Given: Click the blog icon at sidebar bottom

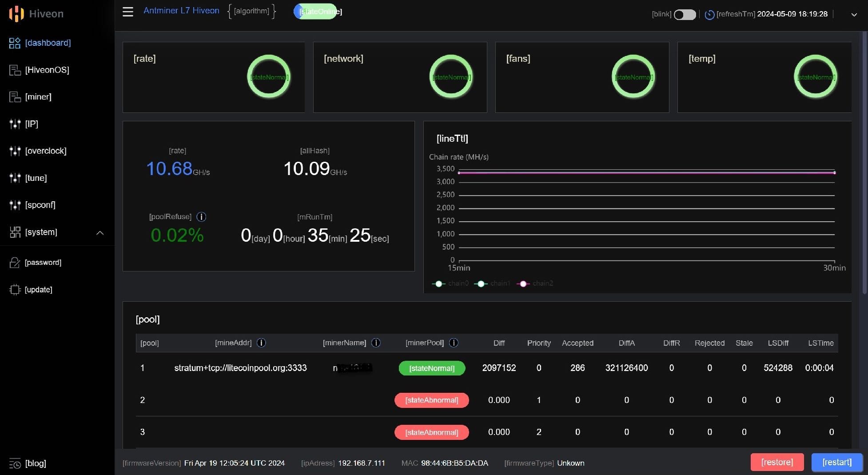Looking at the screenshot, I should tap(15, 463).
